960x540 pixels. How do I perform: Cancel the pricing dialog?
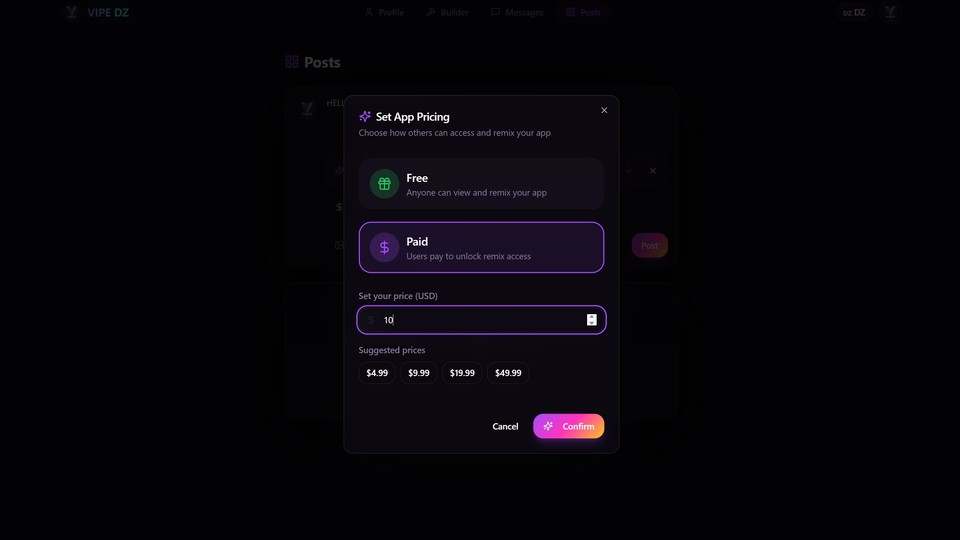(505, 426)
